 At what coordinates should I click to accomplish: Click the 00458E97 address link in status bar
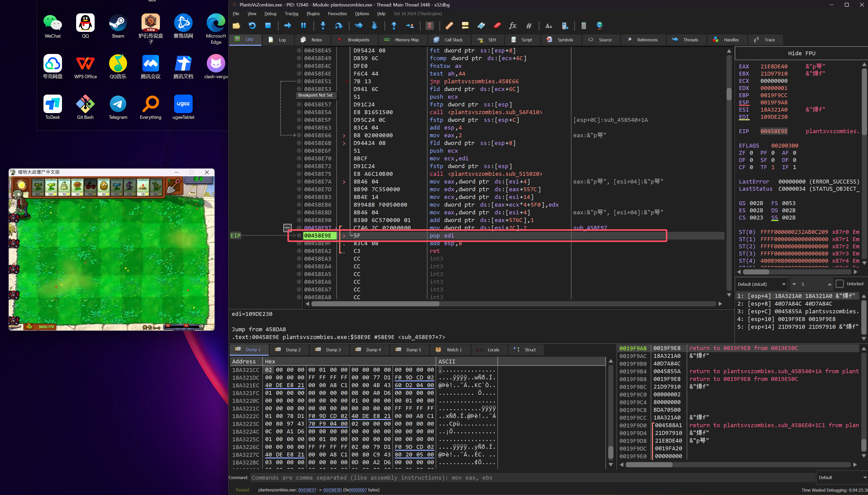coord(307,490)
